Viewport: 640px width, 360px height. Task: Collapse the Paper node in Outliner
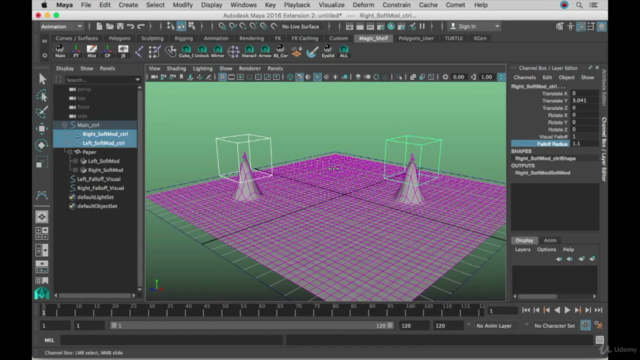click(70, 152)
